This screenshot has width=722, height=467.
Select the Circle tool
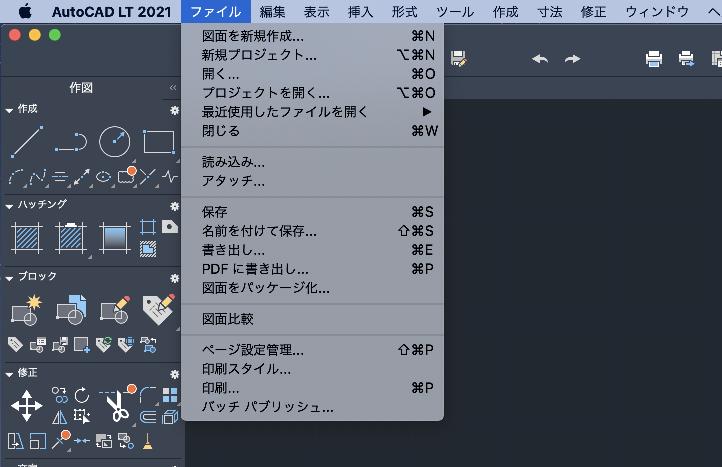pyautogui.click(x=115, y=142)
